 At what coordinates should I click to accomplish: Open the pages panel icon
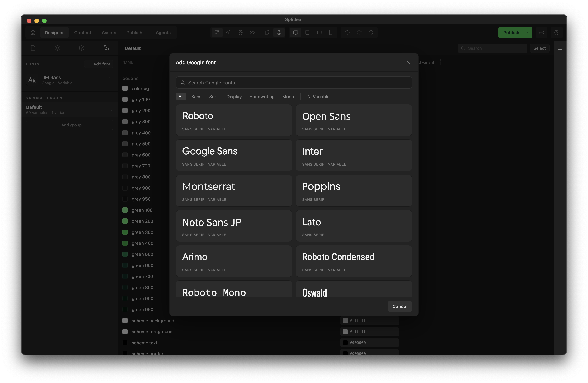click(33, 48)
